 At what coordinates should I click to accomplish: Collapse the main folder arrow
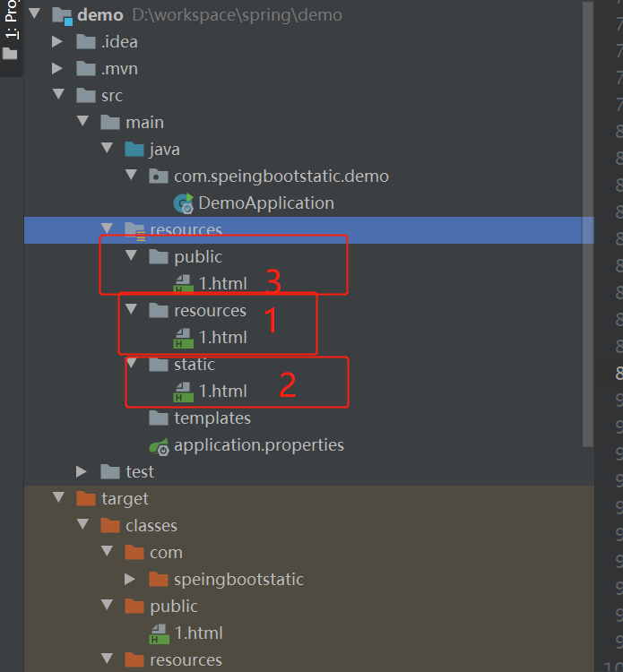(x=82, y=121)
